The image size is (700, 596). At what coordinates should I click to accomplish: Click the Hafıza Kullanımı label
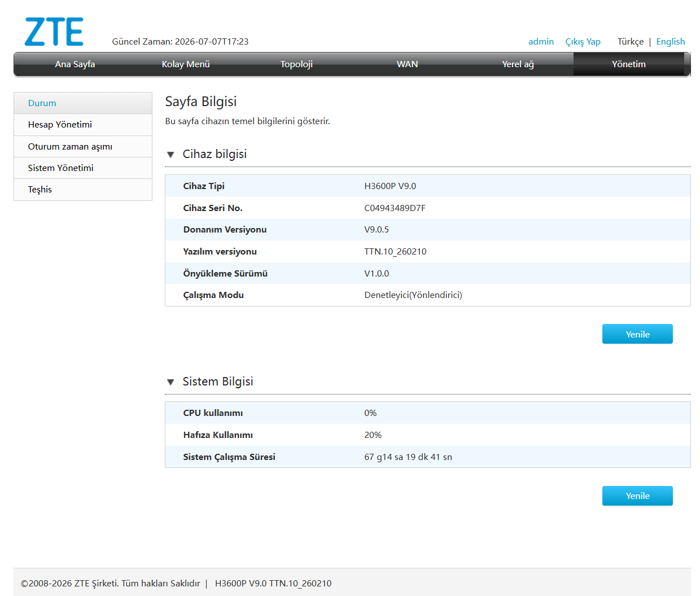218,435
